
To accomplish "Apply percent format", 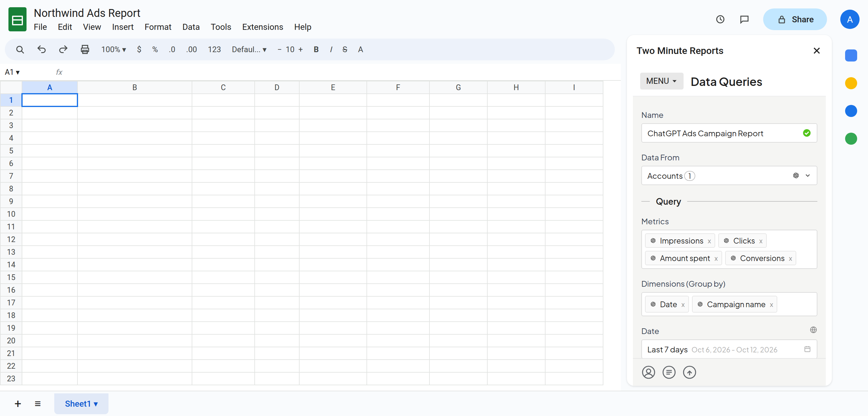I will (155, 49).
